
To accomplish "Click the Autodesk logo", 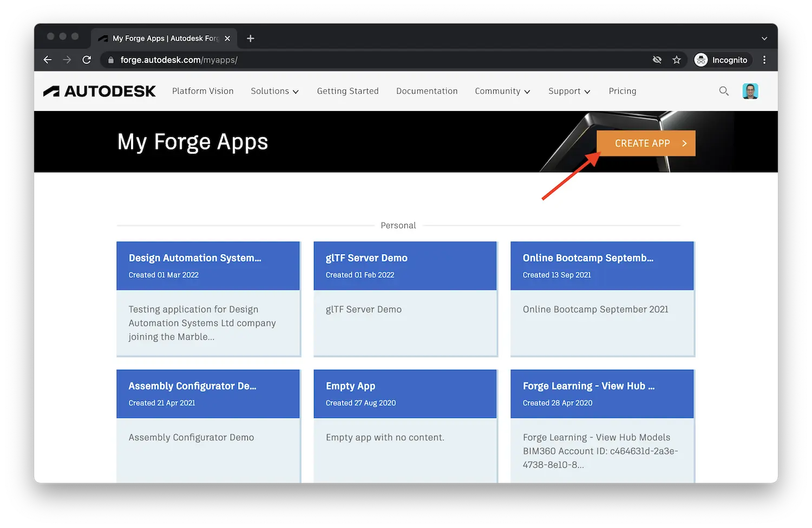I will pos(100,91).
